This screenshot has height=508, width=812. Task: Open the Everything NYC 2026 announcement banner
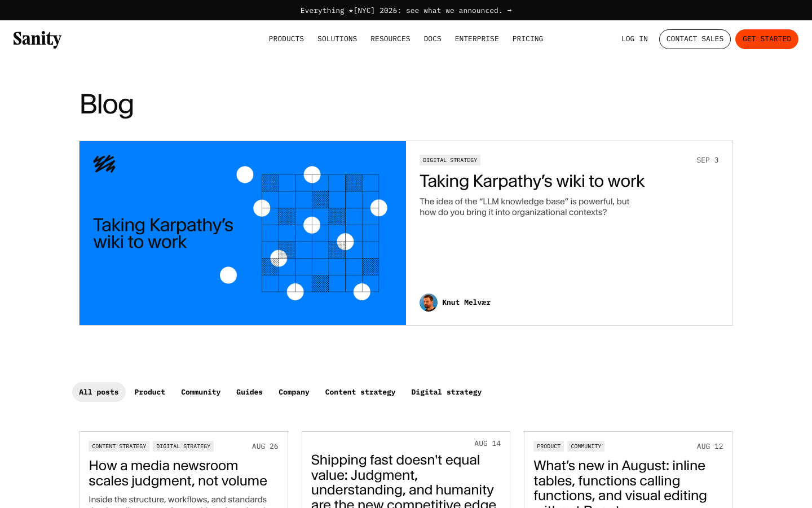(x=406, y=10)
